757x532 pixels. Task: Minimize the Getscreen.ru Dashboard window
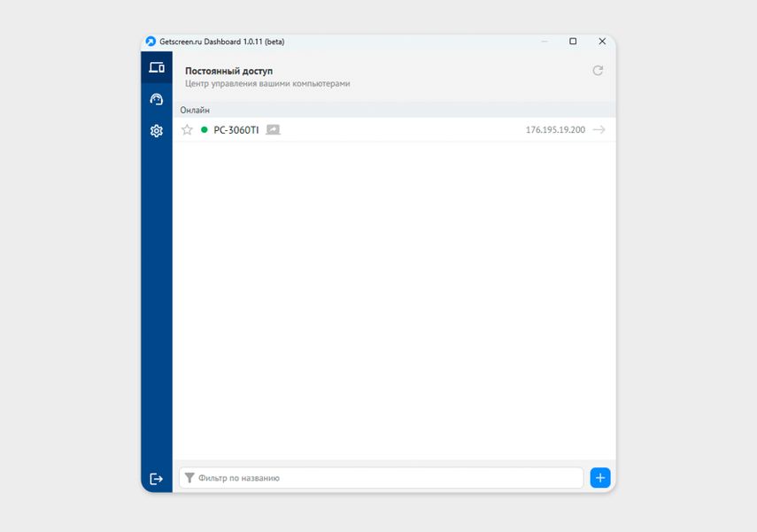[x=545, y=41]
